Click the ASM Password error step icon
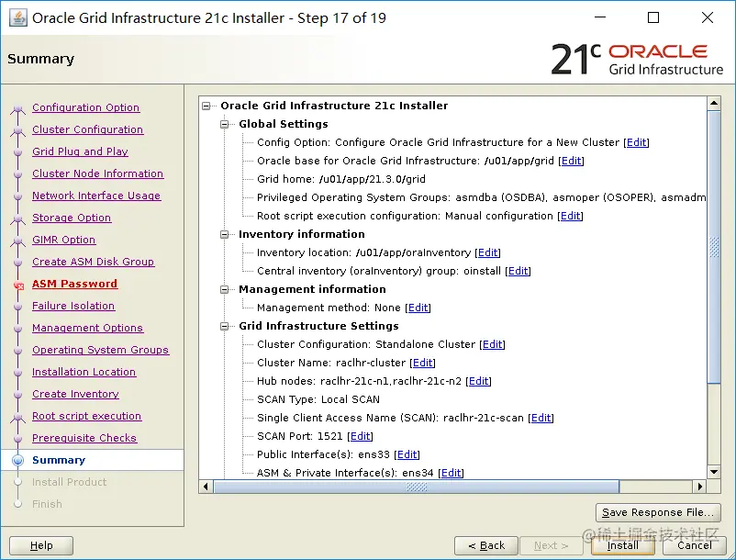This screenshot has height=560, width=736. (x=18, y=286)
